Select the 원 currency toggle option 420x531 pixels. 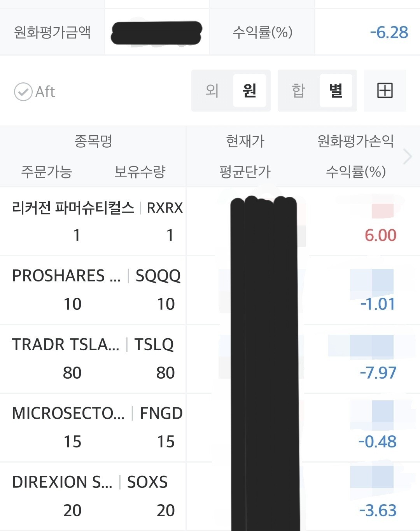(x=250, y=91)
